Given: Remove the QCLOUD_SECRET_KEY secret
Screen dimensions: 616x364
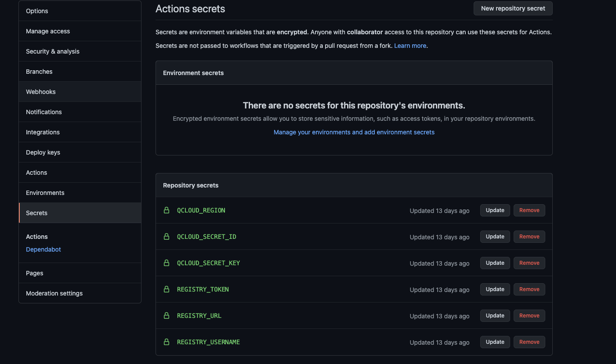Looking at the screenshot, I should (x=529, y=263).
